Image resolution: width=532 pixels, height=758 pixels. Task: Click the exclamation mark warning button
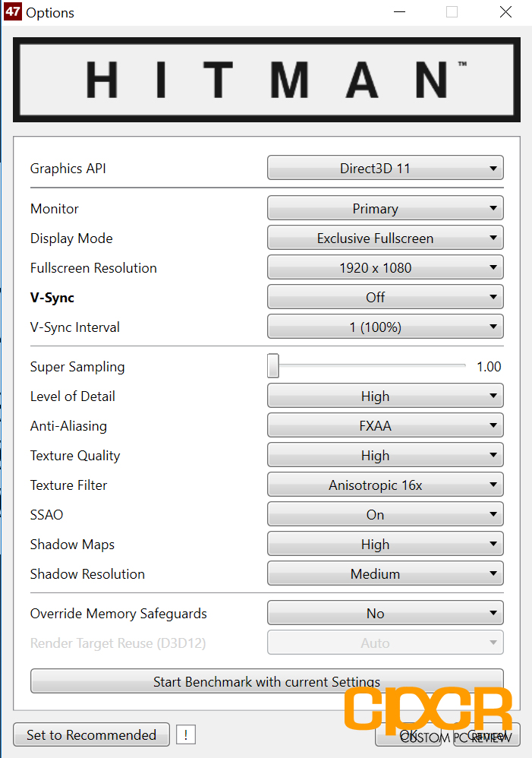pyautogui.click(x=186, y=734)
